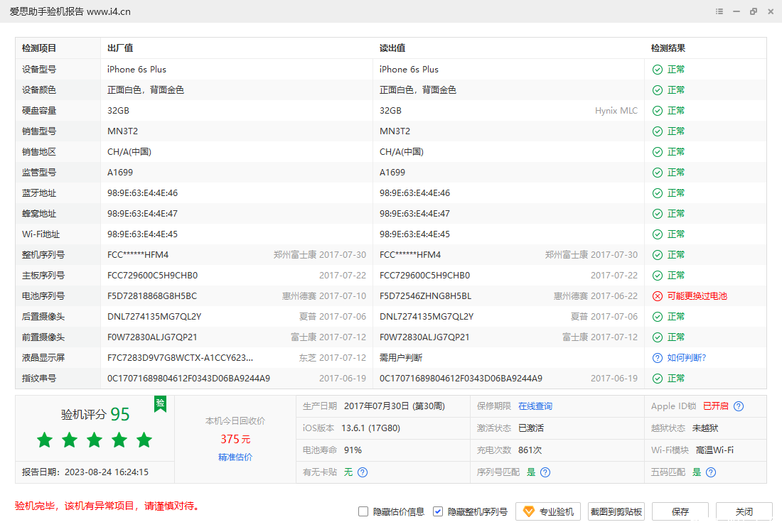
Task: Click the green check icon in 指纹串号 row
Action: click(x=658, y=379)
